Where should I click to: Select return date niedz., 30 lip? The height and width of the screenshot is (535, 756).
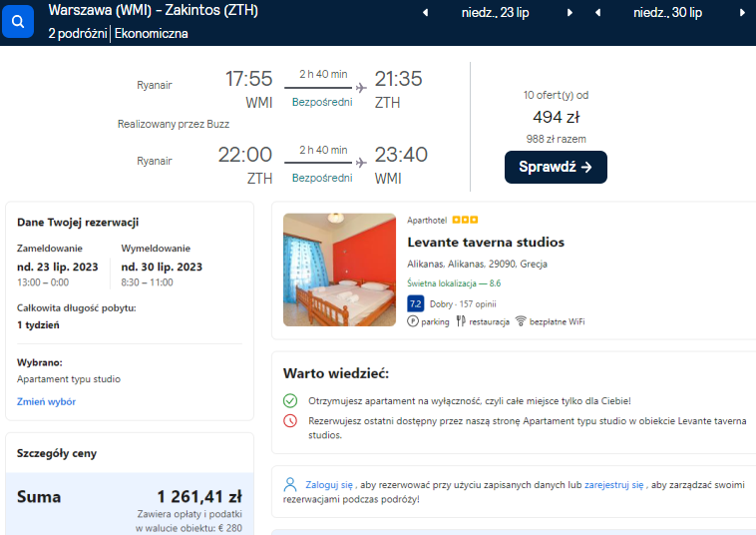[x=668, y=13]
